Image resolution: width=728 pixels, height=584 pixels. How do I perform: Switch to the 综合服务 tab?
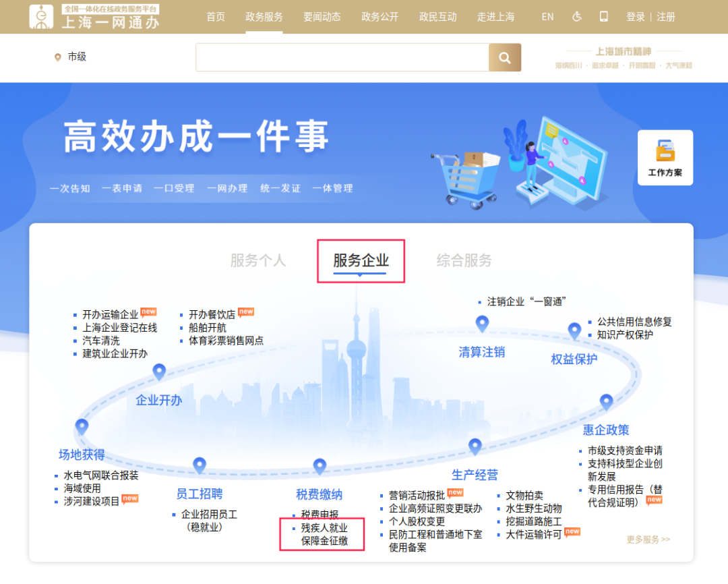463,260
